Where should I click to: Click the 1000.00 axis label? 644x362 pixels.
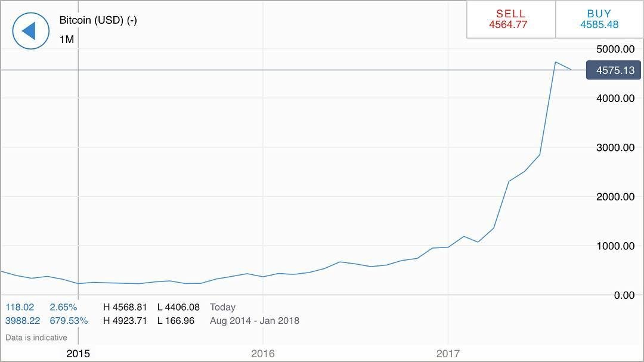tap(615, 246)
